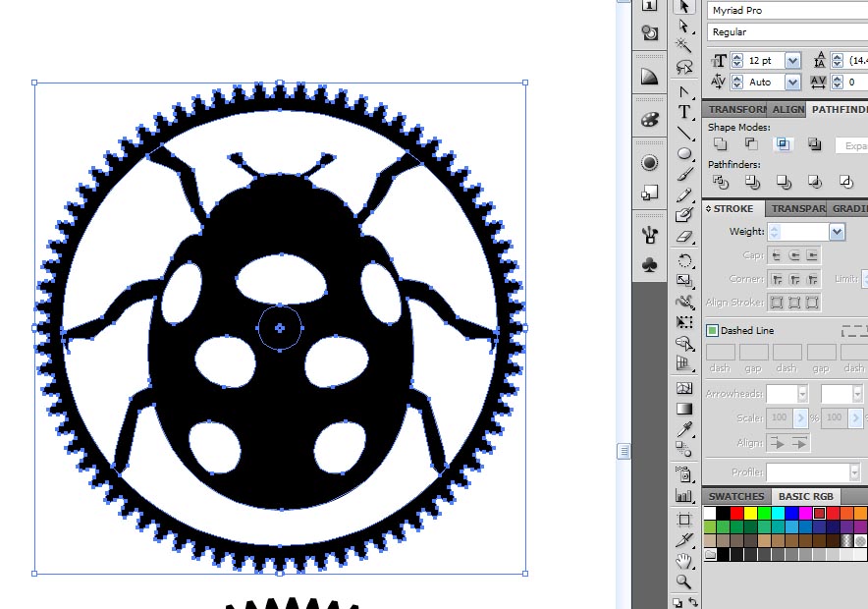Select the Magic Wand tool
Image resolution: width=868 pixels, height=609 pixels.
coord(684,45)
